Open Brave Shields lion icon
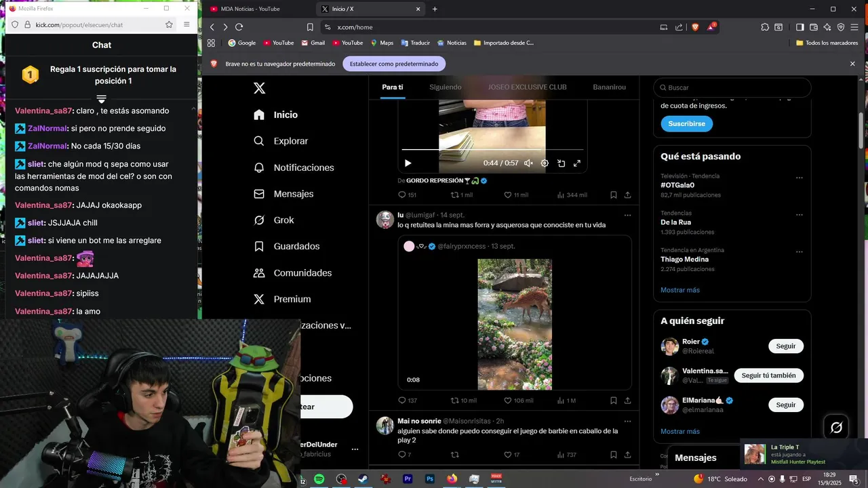Image resolution: width=868 pixels, height=488 pixels. pyautogui.click(x=695, y=27)
